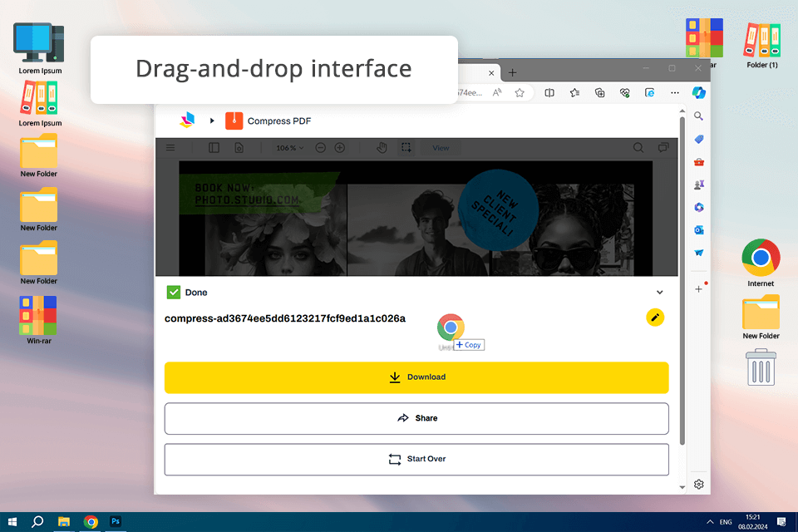The width and height of the screenshot is (798, 532).
Task: Select the hand pan tool
Action: tap(382, 148)
